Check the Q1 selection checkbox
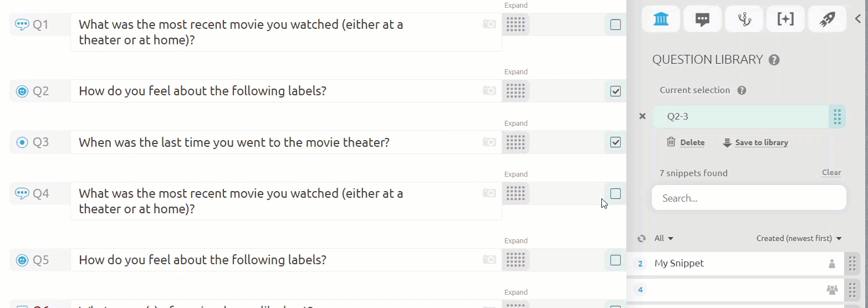Screen dimensions: 868x308 615,24
